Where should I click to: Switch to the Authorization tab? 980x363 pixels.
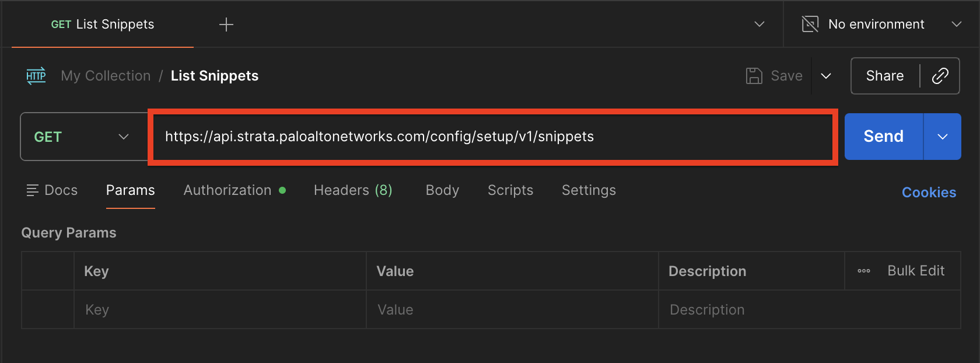[235, 190]
